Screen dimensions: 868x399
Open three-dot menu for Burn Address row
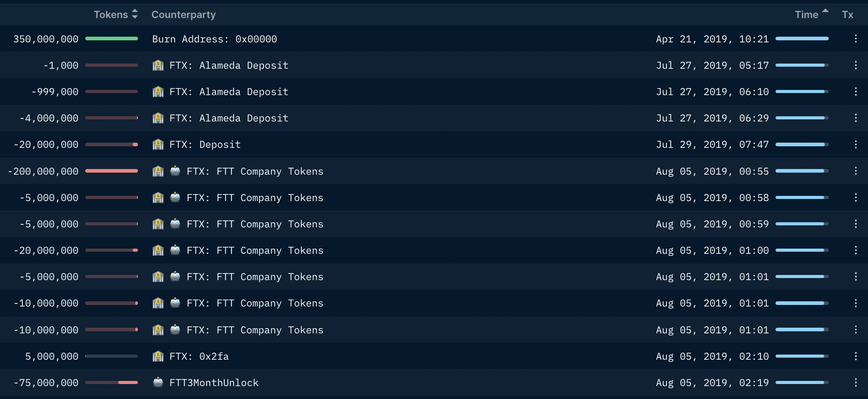click(x=856, y=39)
